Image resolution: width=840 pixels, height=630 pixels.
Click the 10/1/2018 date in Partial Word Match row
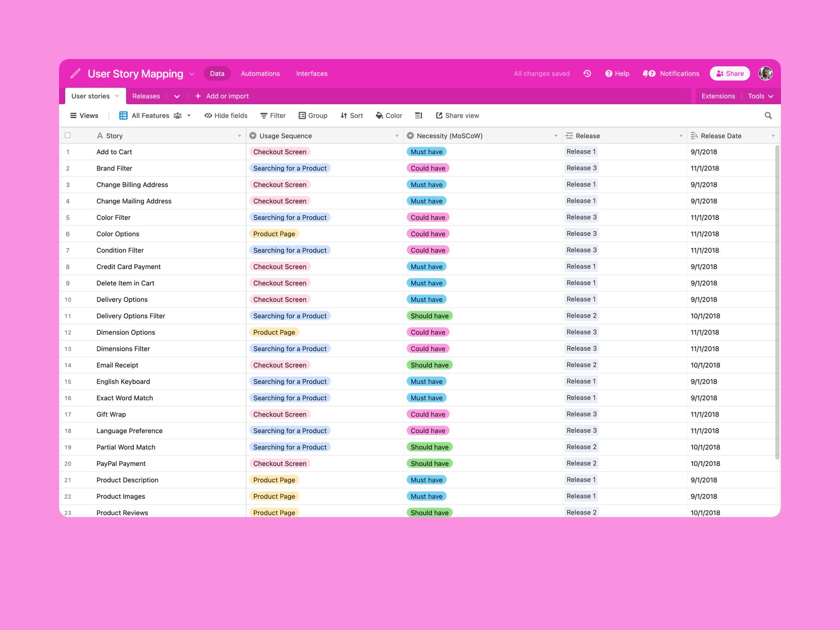point(705,447)
